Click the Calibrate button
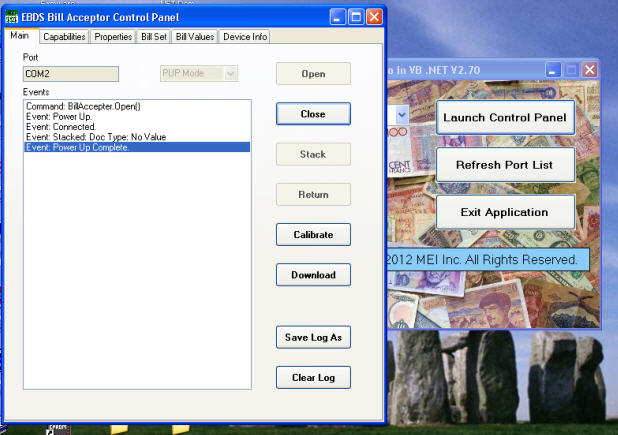 click(x=313, y=234)
